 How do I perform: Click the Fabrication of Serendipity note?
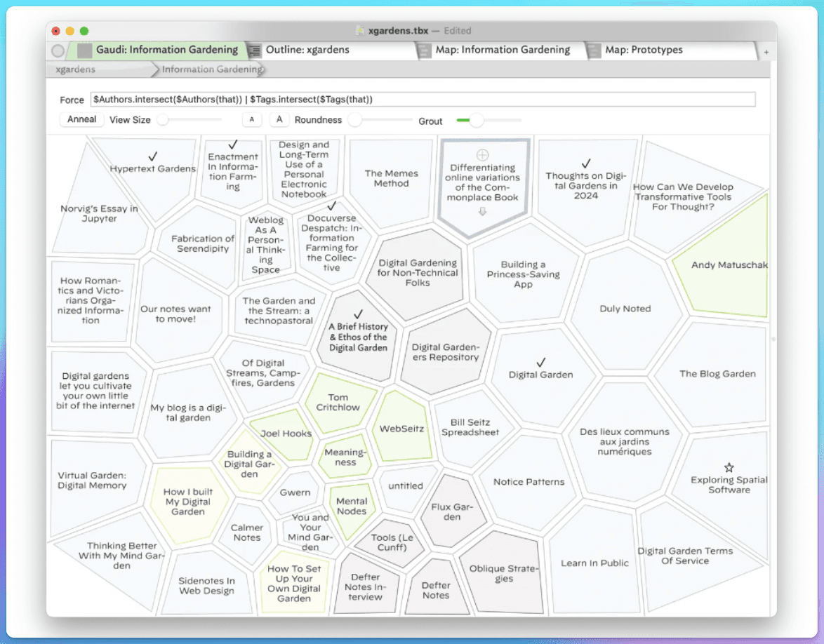click(203, 243)
